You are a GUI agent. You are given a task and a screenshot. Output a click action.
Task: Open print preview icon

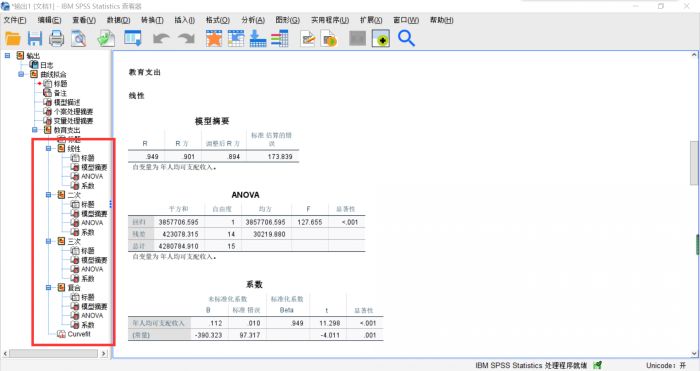coord(79,39)
